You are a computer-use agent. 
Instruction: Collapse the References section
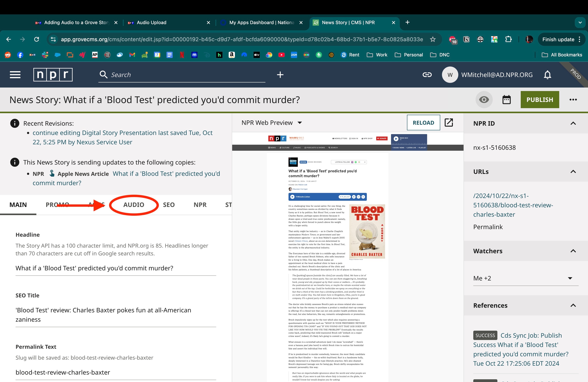[x=573, y=305]
